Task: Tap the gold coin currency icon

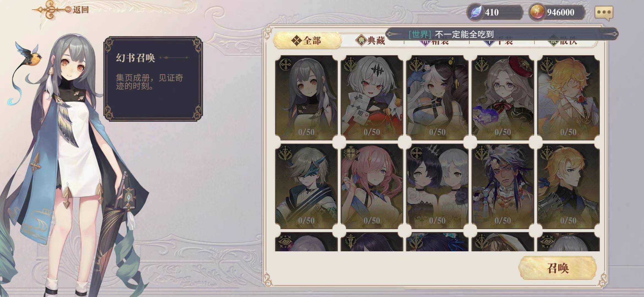Action: (537, 12)
